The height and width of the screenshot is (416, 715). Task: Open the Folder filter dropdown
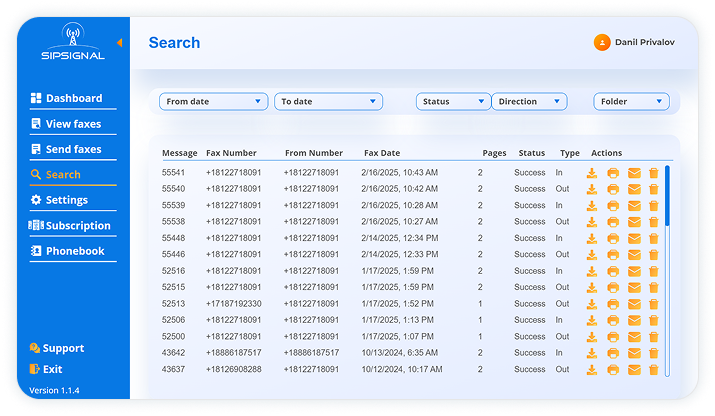(631, 101)
